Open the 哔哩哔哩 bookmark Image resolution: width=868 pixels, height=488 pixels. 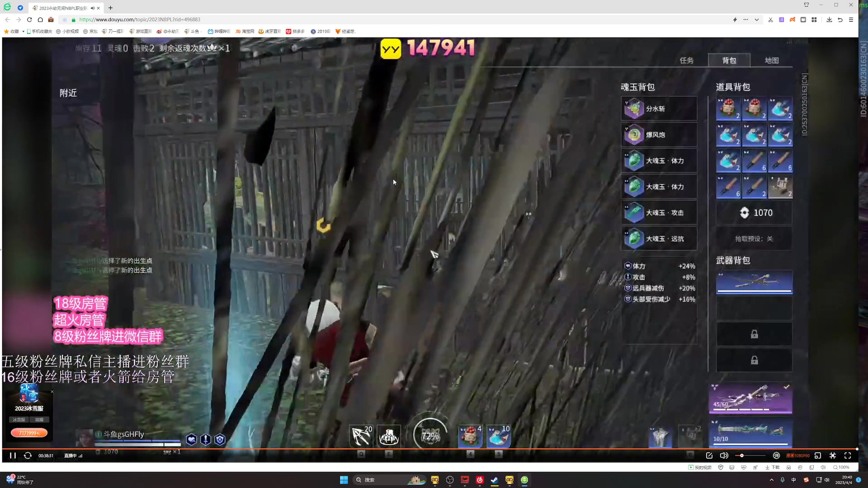point(219,32)
